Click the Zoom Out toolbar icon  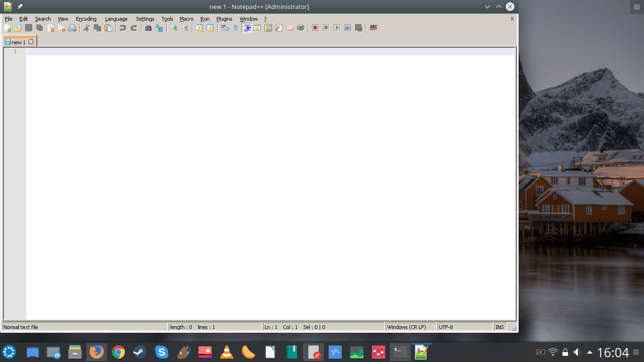click(185, 28)
